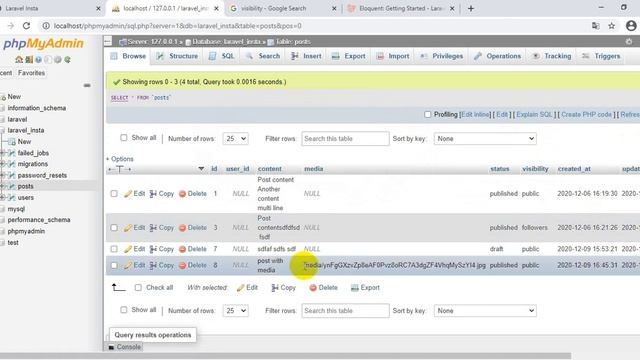640x360 pixels.
Task: Click the Copy icon for row 1
Action: coord(153,193)
